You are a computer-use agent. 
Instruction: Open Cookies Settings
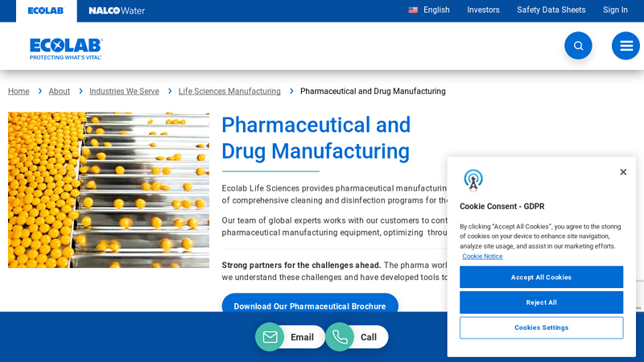[x=541, y=327]
